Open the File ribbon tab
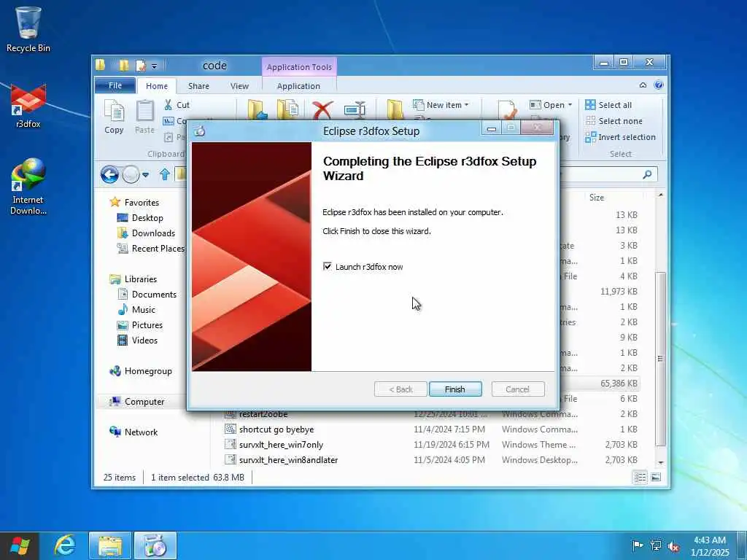 (115, 86)
